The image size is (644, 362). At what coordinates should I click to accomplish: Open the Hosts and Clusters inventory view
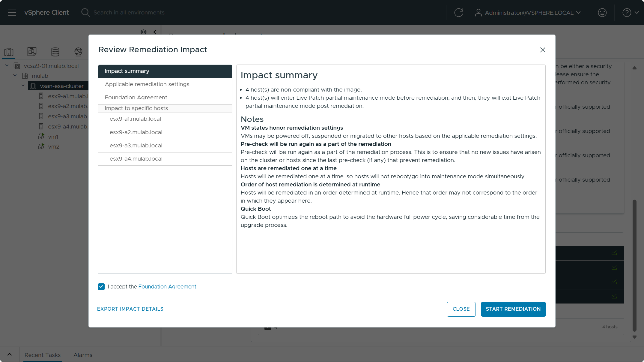click(x=9, y=52)
